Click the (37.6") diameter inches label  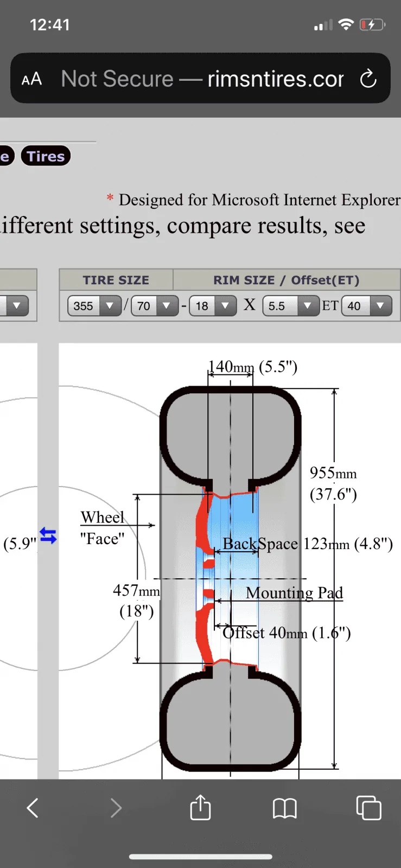pyautogui.click(x=333, y=494)
